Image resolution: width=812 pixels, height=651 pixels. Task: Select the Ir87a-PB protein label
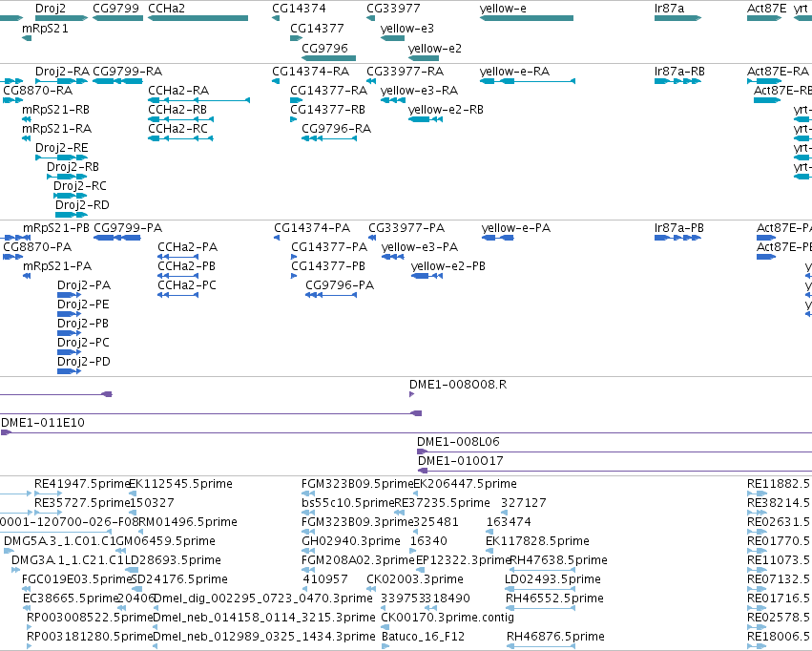(x=679, y=228)
